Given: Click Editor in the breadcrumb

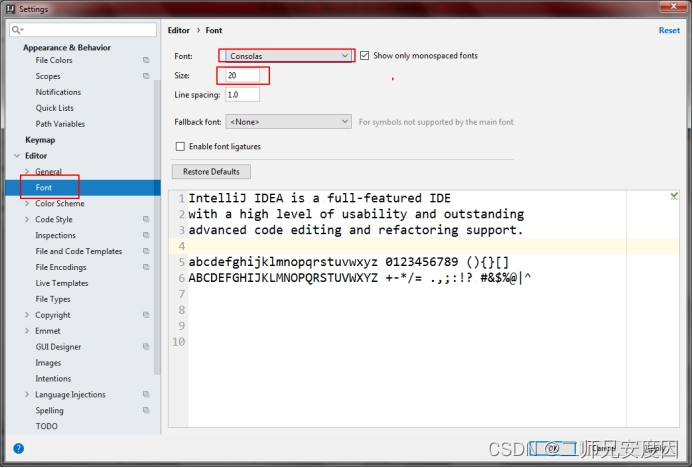Looking at the screenshot, I should tap(179, 30).
